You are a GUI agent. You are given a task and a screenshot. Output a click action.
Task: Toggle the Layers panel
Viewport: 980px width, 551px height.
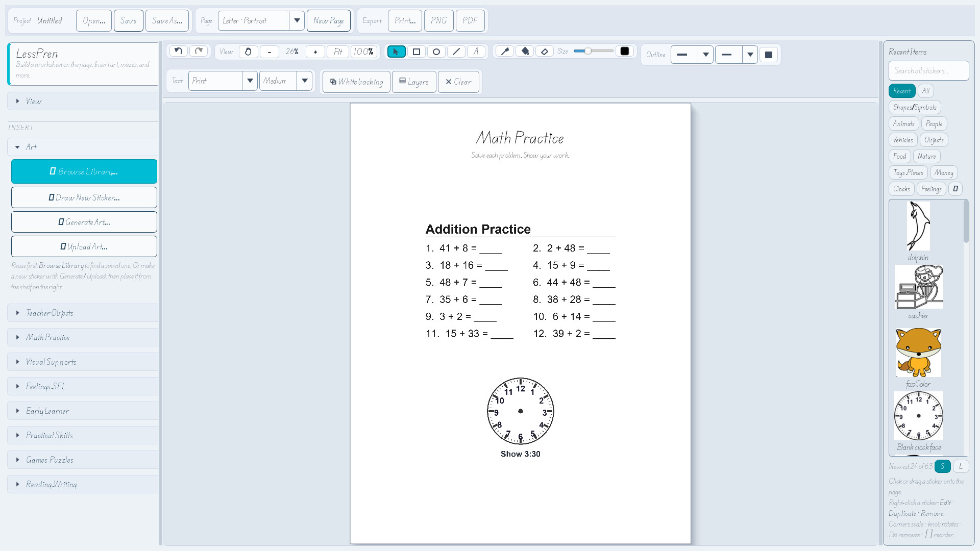[414, 82]
